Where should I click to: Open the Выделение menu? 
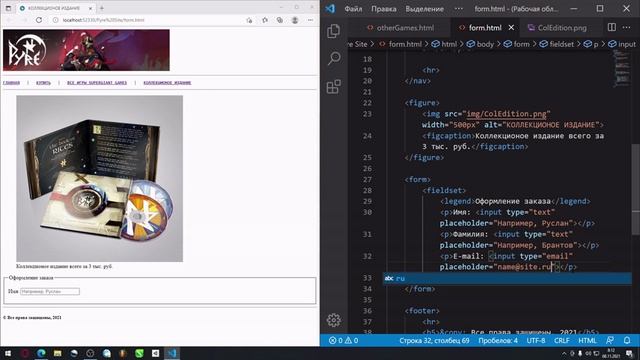point(424,9)
